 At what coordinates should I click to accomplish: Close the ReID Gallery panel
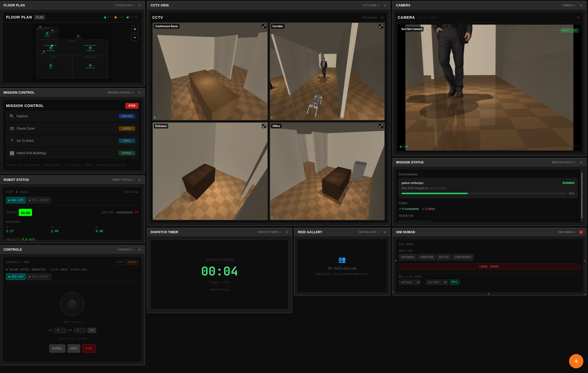385,232
